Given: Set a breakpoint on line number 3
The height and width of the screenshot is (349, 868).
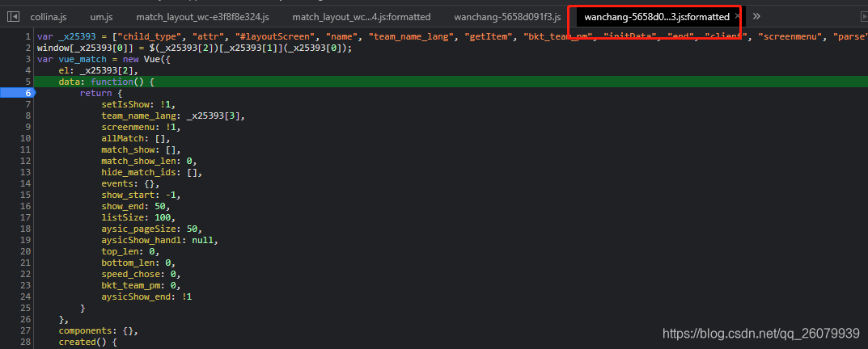Looking at the screenshot, I should (28, 59).
